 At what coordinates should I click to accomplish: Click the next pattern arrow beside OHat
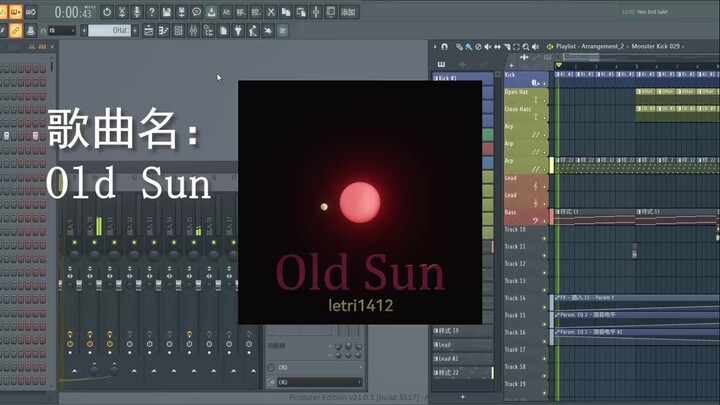tap(135, 31)
